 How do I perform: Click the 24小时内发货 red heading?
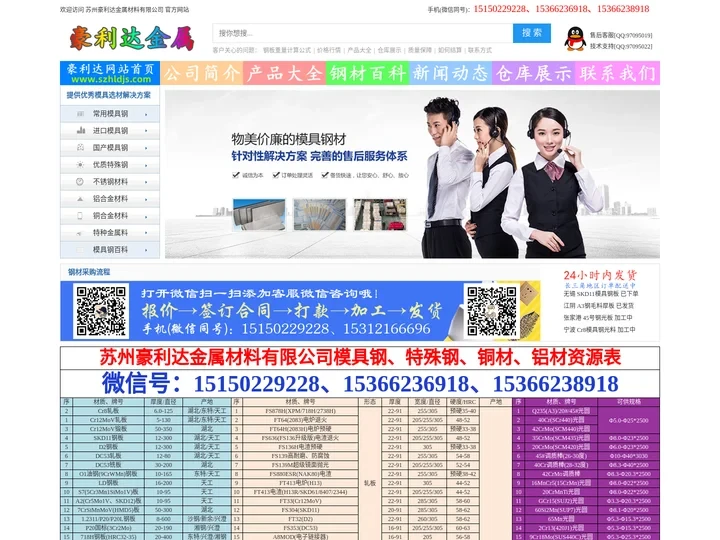[x=601, y=275]
